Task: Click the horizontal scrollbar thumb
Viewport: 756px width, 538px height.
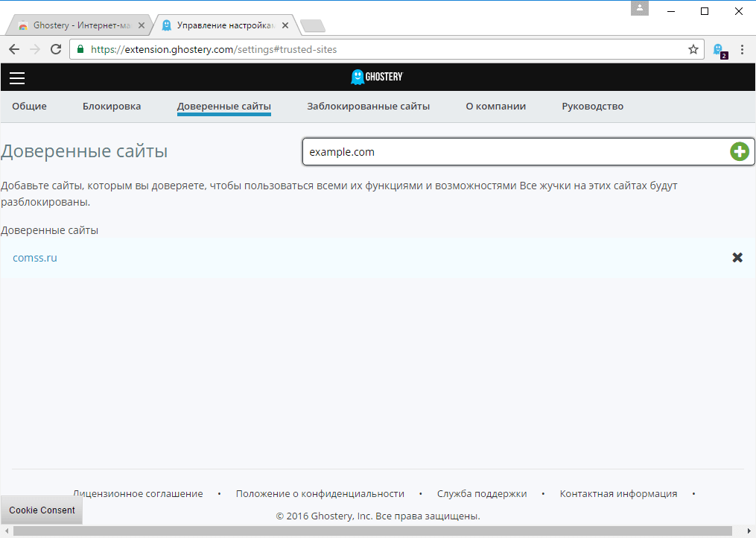Action: click(373, 531)
